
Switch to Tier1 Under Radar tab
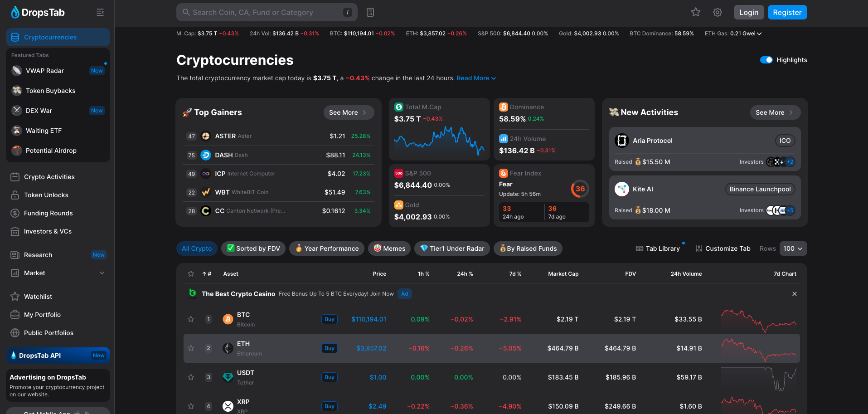point(452,248)
